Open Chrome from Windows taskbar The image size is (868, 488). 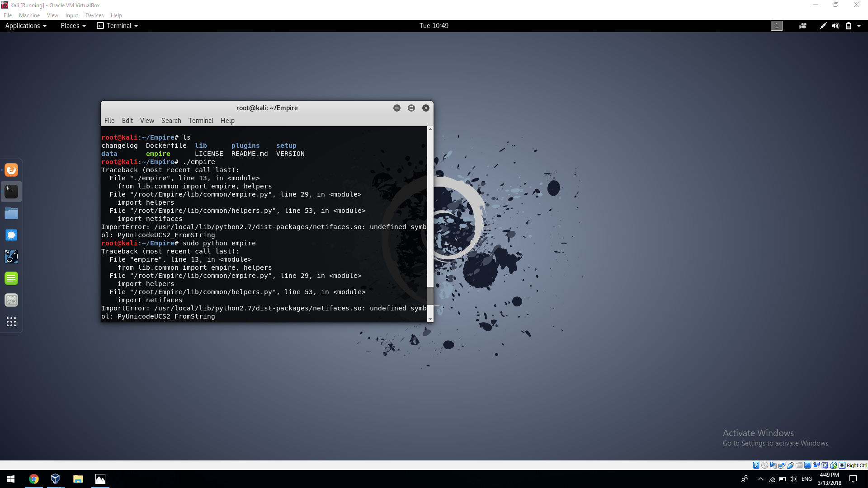pos(34,479)
